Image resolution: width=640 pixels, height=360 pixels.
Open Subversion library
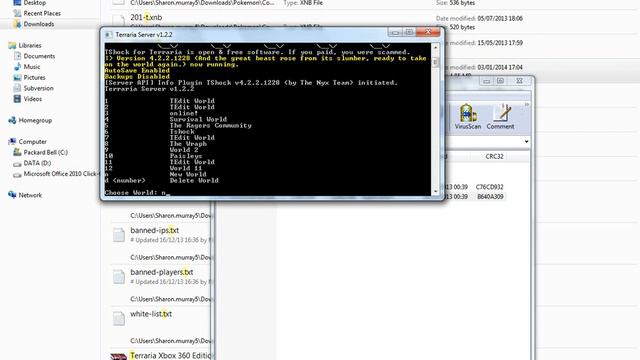tap(38, 88)
